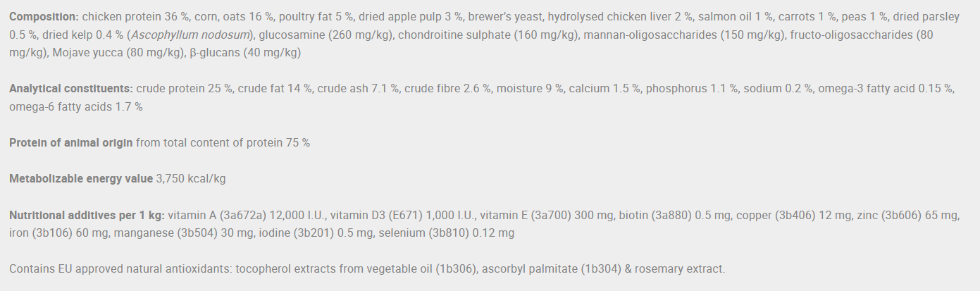Click the bold 'Composition:' heading
This screenshot has width=980, height=291.
(x=44, y=16)
